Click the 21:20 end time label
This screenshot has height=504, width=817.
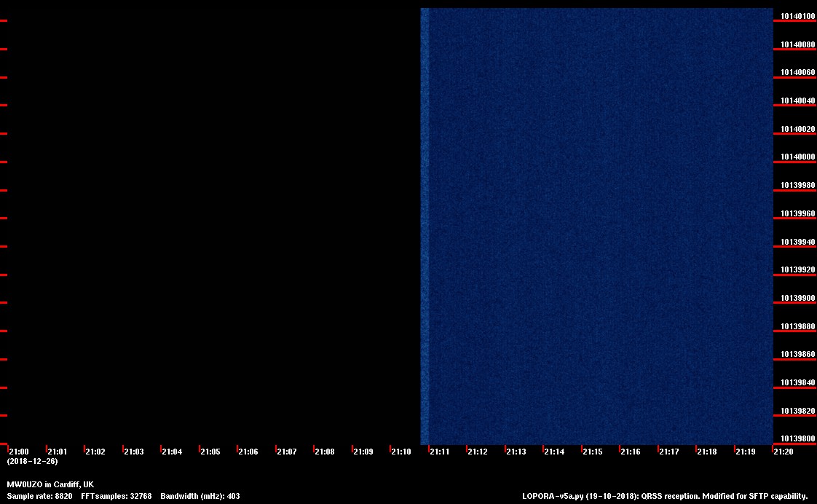(x=784, y=452)
